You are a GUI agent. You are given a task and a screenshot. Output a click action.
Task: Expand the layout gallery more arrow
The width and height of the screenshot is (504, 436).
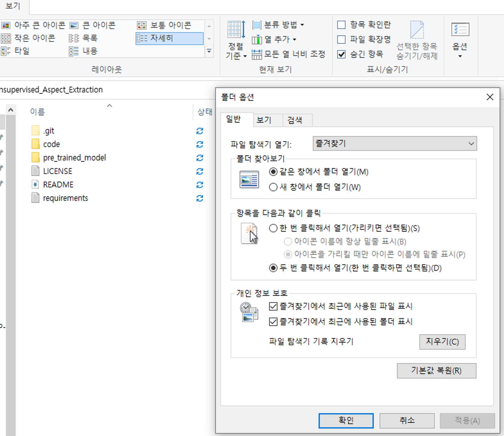(x=209, y=51)
